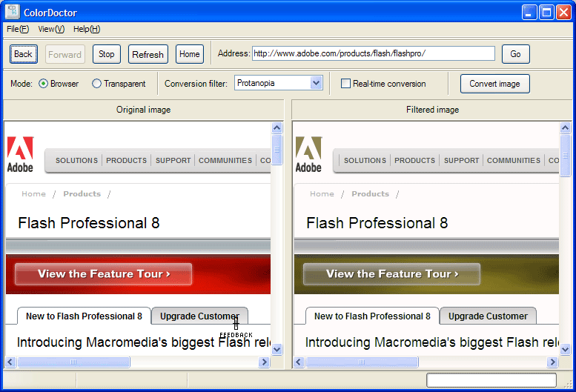The height and width of the screenshot is (392, 576).
Task: Click horizontal scrollbar thumb of Original image
Action: 74,362
